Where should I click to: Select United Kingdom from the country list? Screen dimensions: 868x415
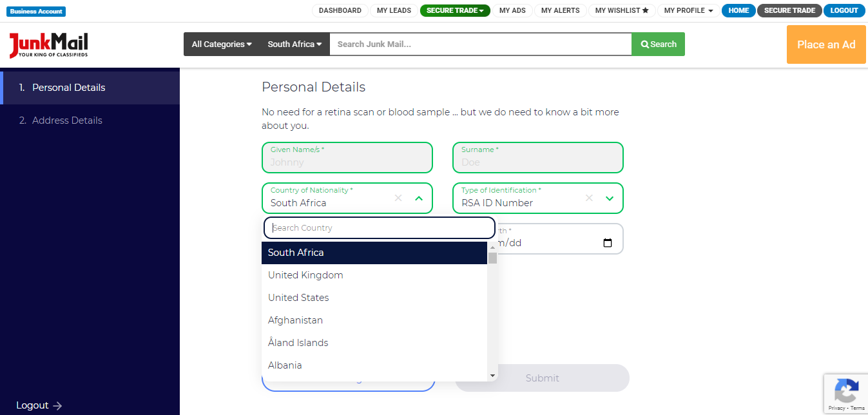(x=305, y=275)
